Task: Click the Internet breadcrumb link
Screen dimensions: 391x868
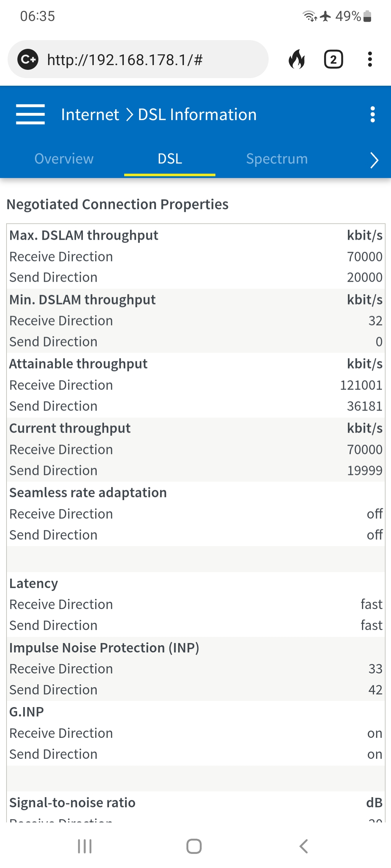Action: [x=90, y=115]
